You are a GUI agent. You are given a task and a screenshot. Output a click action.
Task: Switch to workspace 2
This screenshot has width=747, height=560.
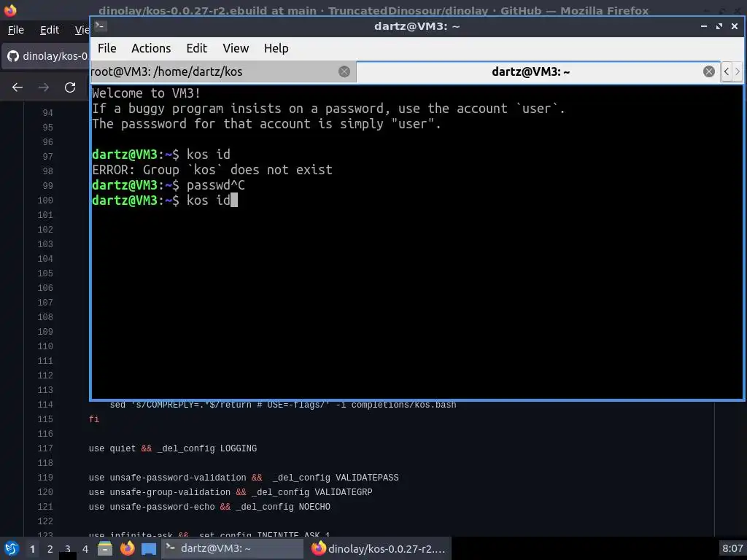(x=50, y=549)
